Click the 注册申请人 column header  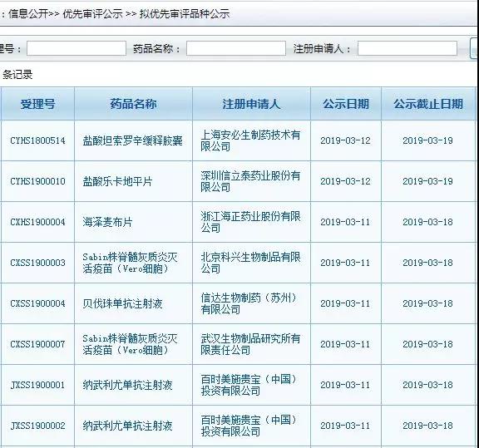coord(251,104)
